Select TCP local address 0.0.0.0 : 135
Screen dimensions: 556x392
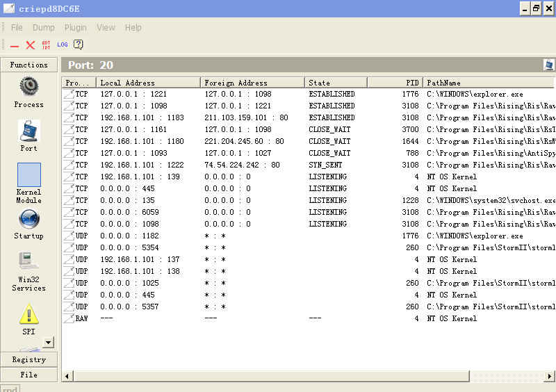(x=127, y=200)
